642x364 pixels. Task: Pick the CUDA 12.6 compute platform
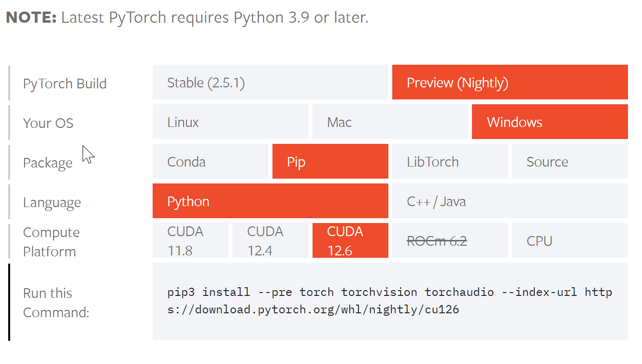(x=350, y=241)
